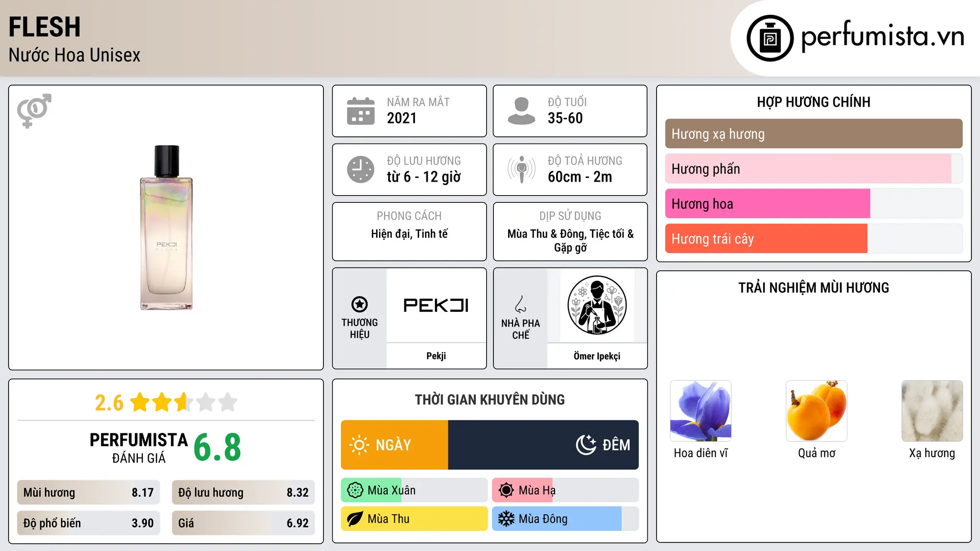980x551 pixels.
Task: Open the Ömer Ipekçi perfumer link
Action: click(597, 356)
